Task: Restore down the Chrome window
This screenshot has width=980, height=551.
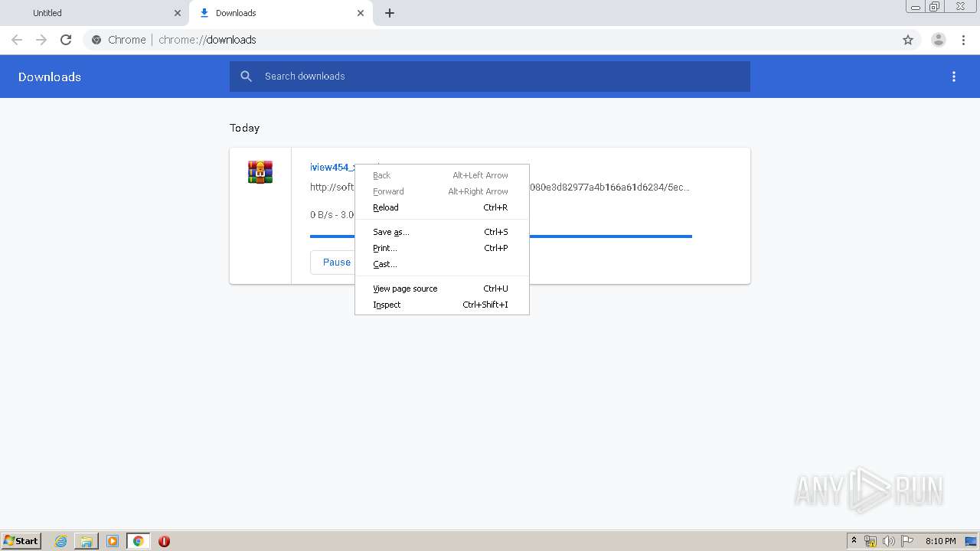Action: click(x=935, y=6)
